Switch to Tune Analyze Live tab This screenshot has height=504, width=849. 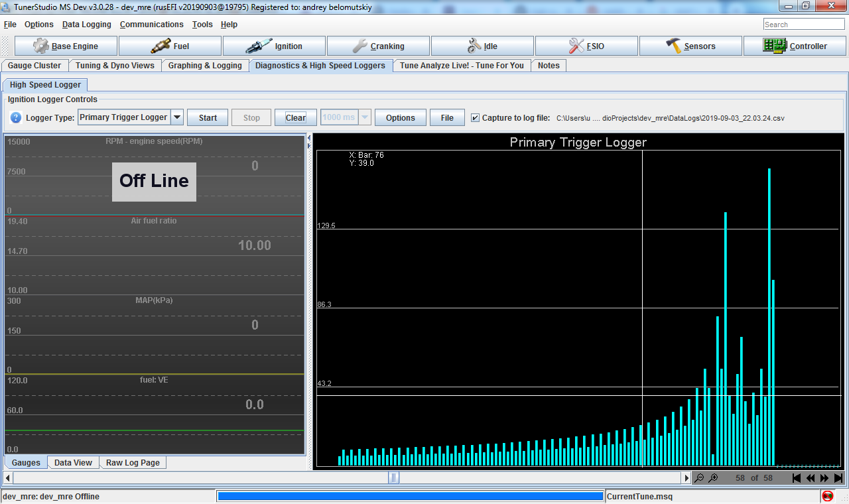point(462,66)
